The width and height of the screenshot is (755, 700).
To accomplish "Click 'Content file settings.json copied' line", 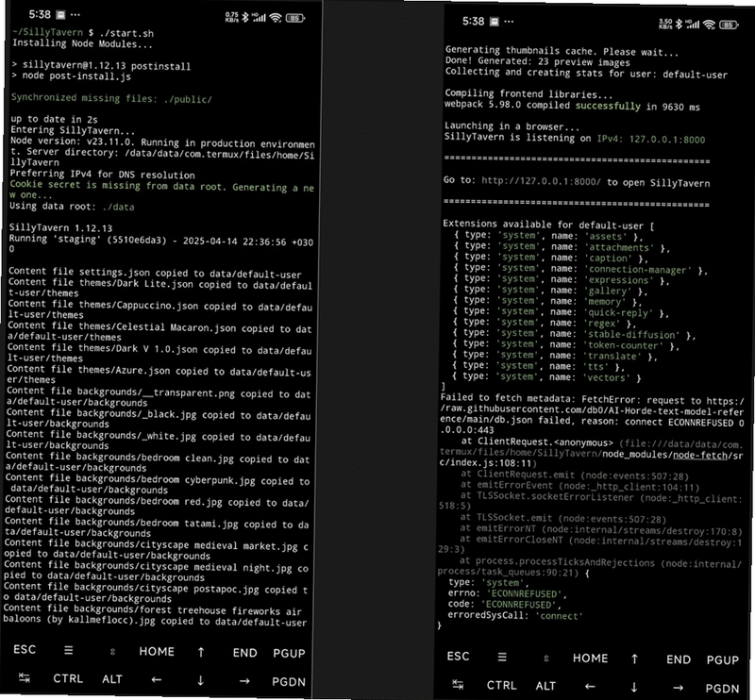I will point(155,273).
